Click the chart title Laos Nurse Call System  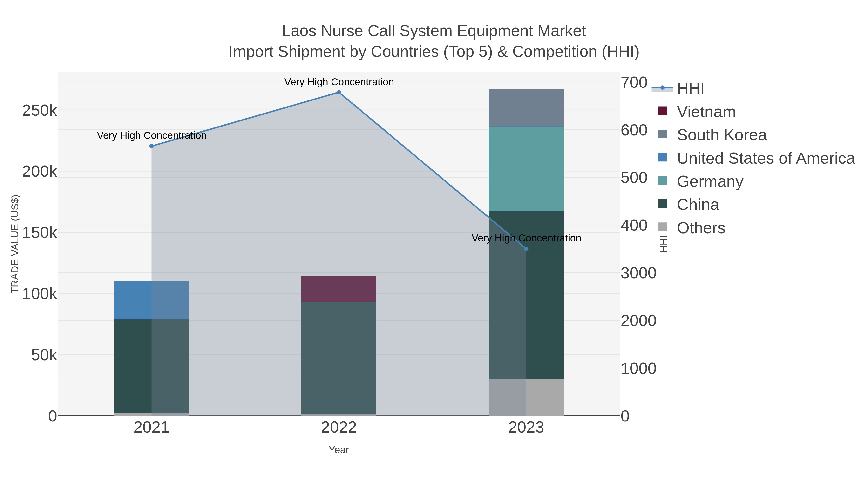click(434, 31)
